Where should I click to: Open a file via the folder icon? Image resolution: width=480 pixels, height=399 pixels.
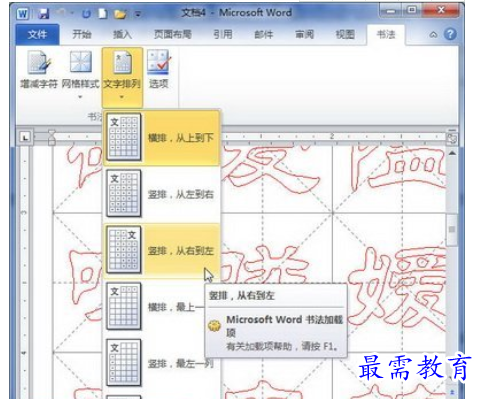point(120,14)
